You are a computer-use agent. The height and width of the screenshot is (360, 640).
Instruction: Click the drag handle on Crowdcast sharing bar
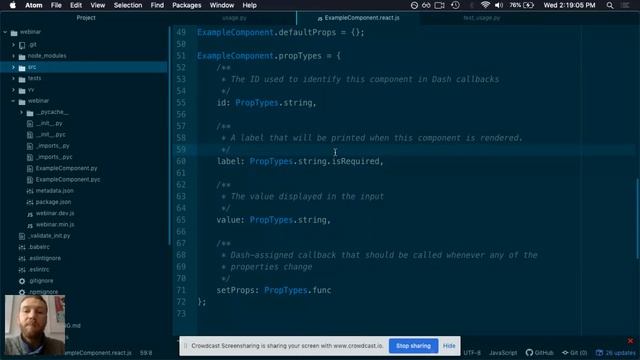[185, 346]
